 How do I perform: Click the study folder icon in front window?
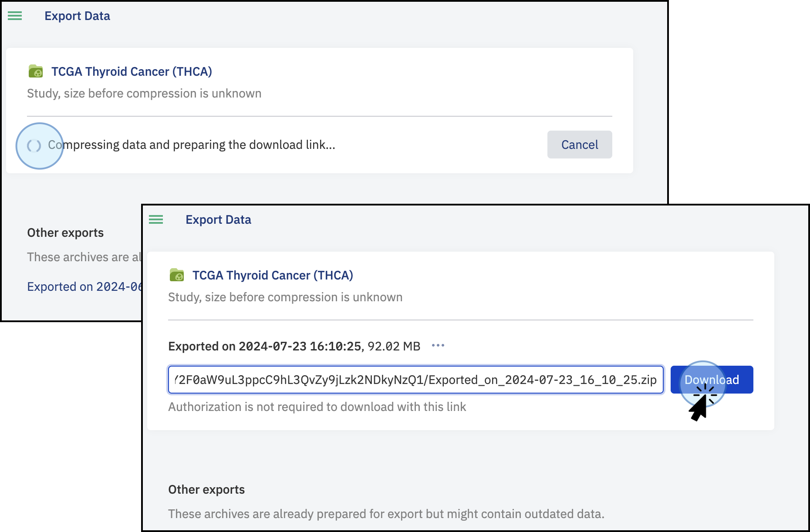tap(177, 275)
